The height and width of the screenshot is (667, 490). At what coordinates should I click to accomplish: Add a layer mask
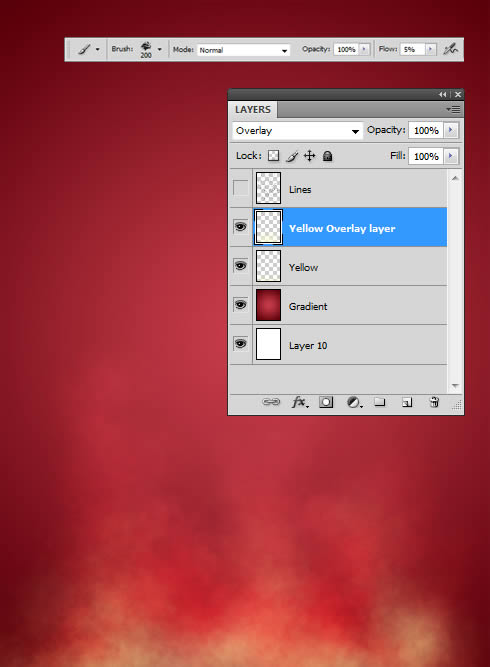point(326,402)
